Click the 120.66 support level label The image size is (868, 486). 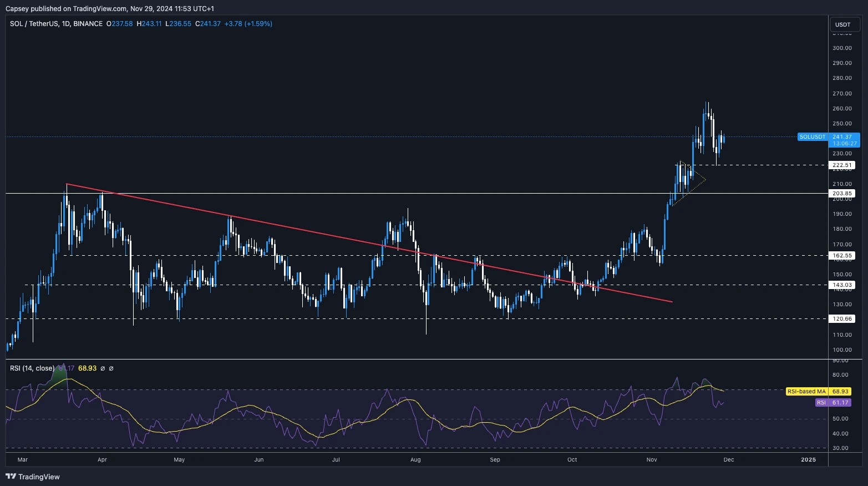tap(842, 318)
